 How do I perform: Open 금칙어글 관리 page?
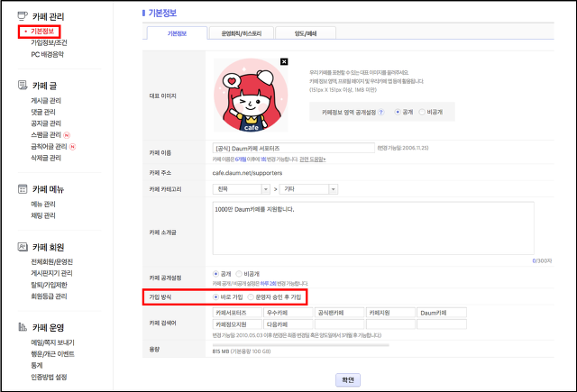pyautogui.click(x=49, y=146)
